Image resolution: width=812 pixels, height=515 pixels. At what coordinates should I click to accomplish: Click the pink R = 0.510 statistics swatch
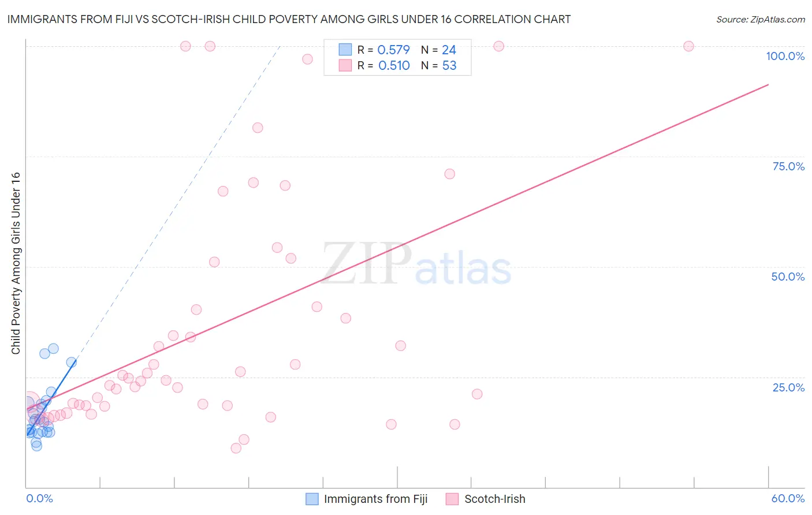[x=345, y=65]
